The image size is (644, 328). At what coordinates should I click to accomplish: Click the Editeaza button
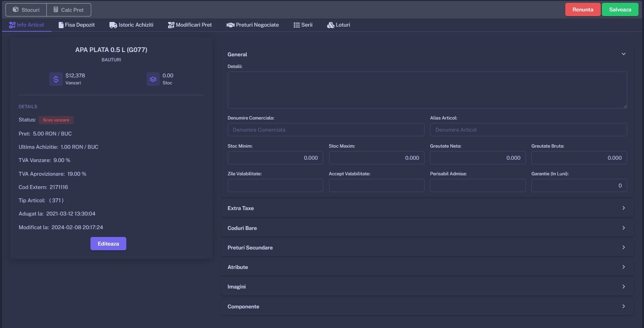pyautogui.click(x=108, y=243)
